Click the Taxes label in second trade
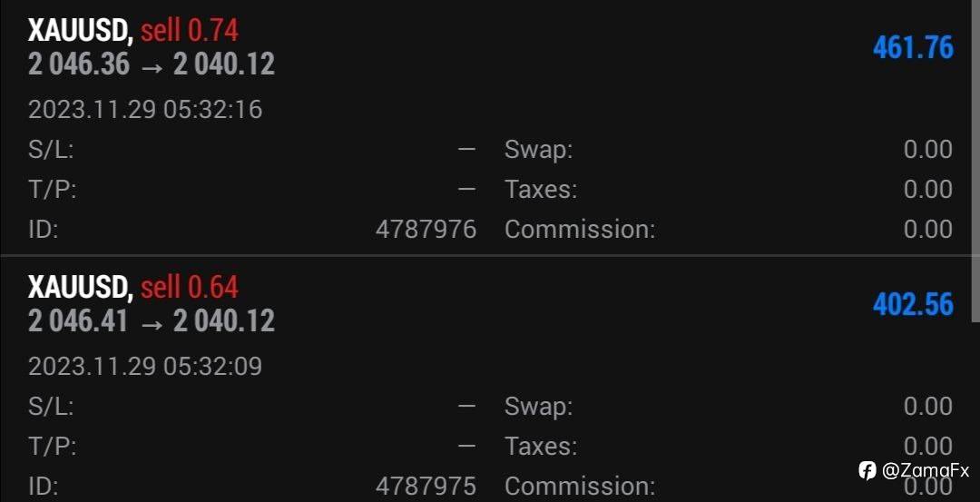The width and height of the screenshot is (980, 502). [541, 447]
